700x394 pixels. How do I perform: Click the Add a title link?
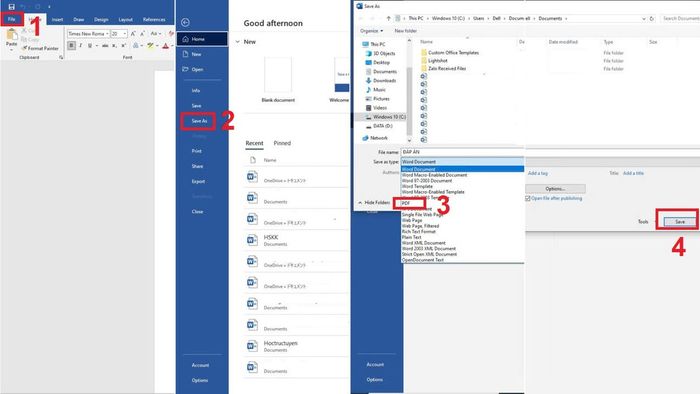[x=633, y=173]
